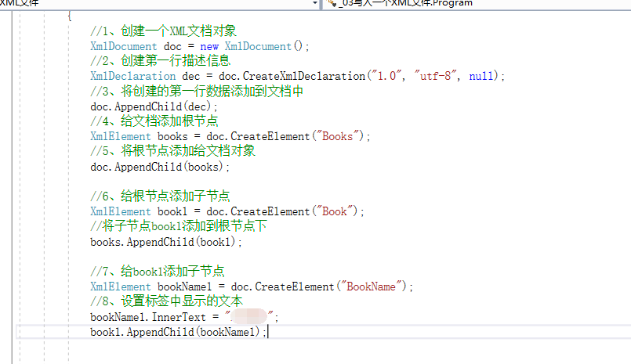The height and width of the screenshot is (364, 631).
Task: Click the line books.AppendChild(book1);
Action: [166, 242]
